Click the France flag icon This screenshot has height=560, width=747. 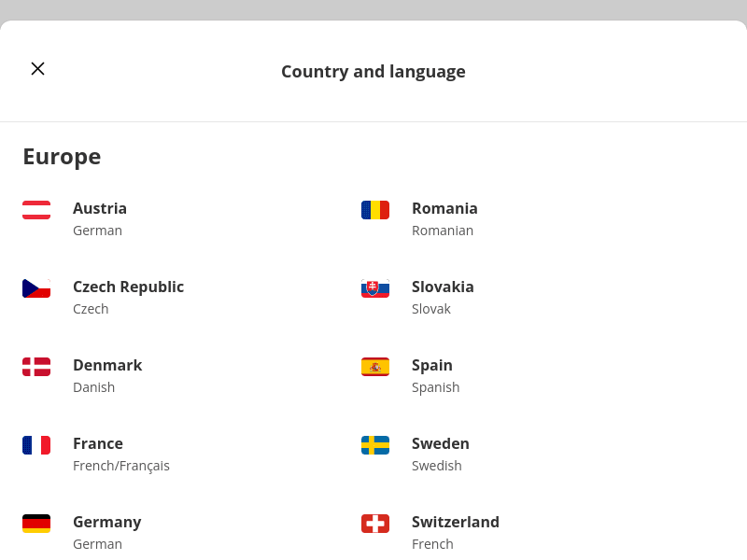[x=36, y=445]
